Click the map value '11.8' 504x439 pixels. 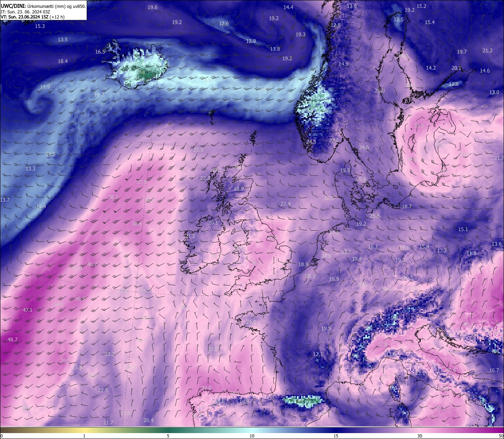pyautogui.click(x=454, y=84)
